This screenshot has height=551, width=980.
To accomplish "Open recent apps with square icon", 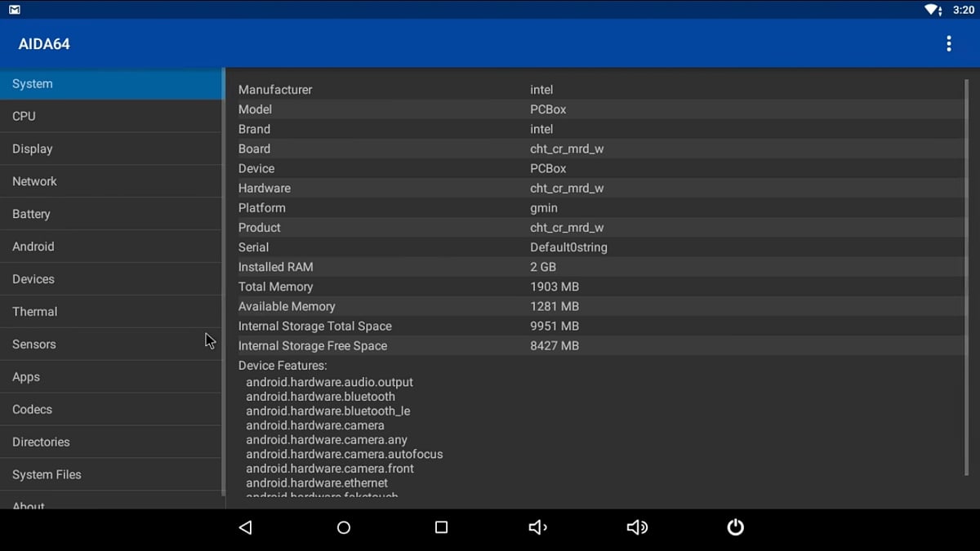I will tap(441, 527).
